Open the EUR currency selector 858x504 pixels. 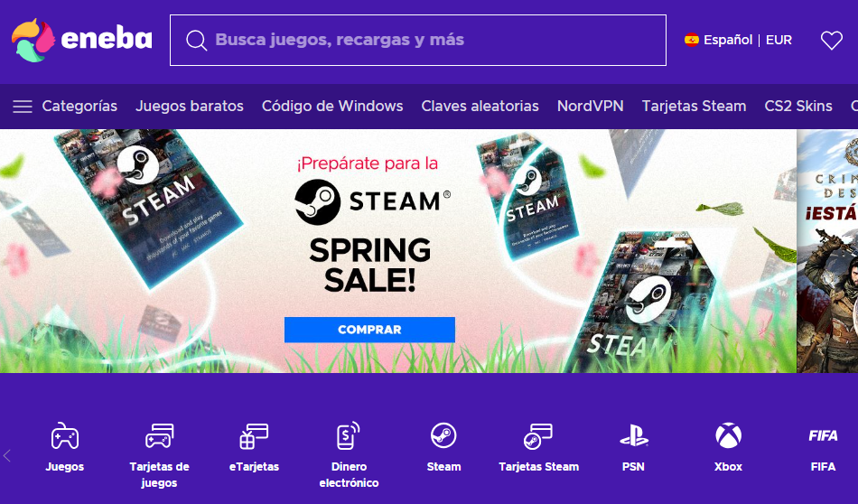[x=779, y=40]
